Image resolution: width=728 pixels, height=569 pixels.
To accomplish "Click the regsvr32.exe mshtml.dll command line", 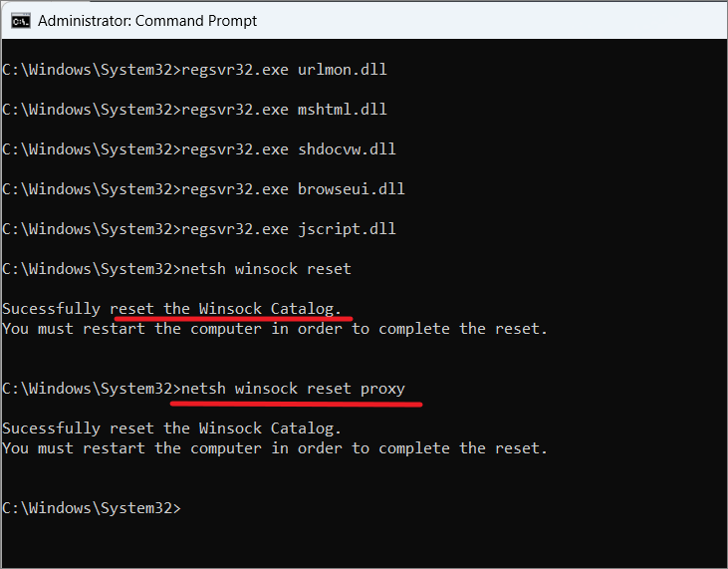I will pos(194,110).
